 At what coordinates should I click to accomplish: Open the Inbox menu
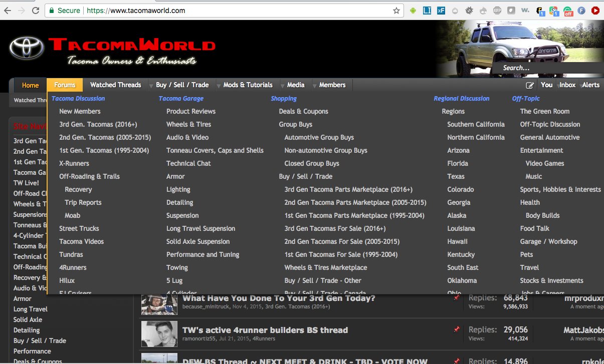(567, 85)
